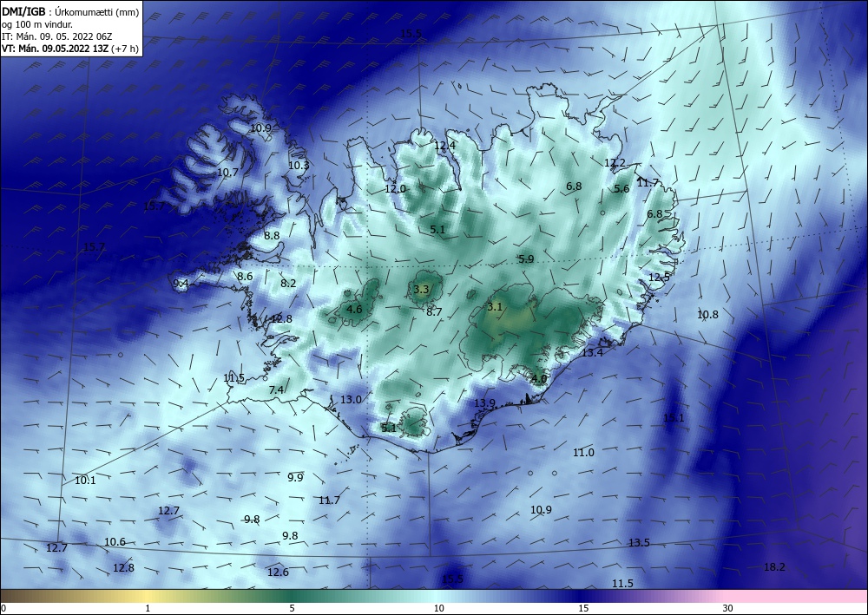The height and width of the screenshot is (615, 868).
Task: Click the 5.9 value label
Action: (526, 258)
